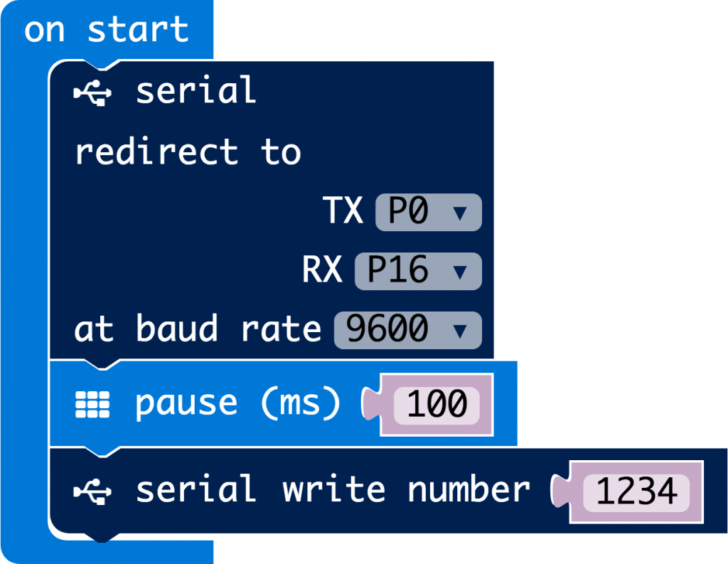Viewport: 728px width, 564px height.
Task: Click the "at baud rate" label
Action: coord(198,329)
